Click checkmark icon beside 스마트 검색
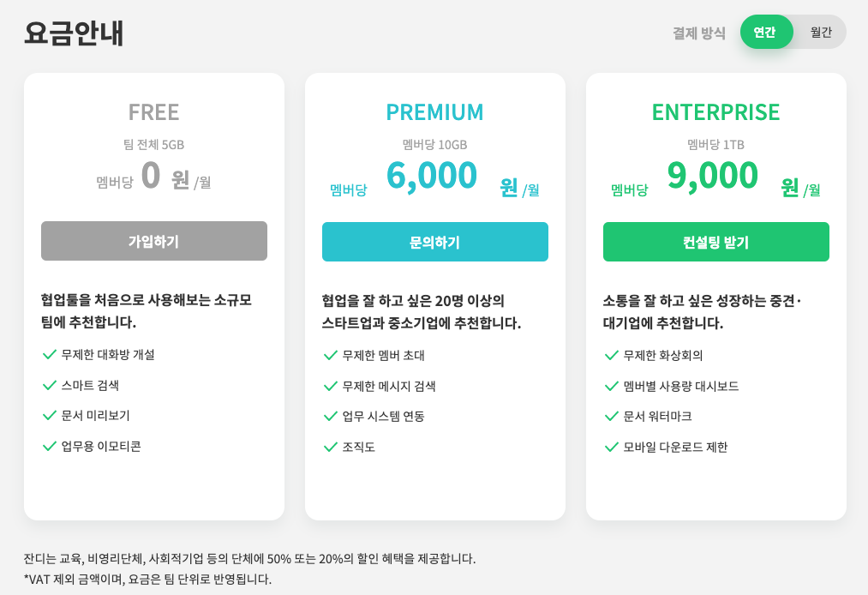Screen dimensions: 868x595 (50, 385)
